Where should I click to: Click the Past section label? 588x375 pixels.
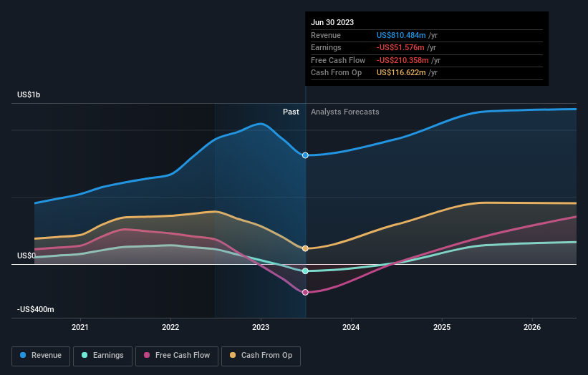pos(291,112)
